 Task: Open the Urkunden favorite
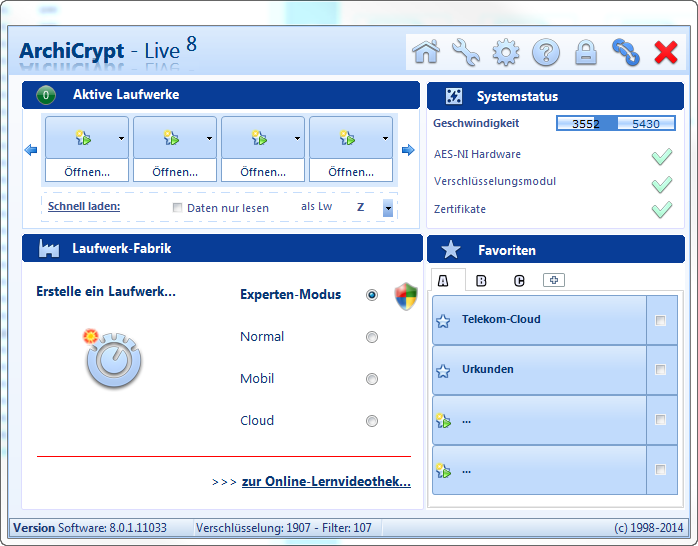[539, 370]
